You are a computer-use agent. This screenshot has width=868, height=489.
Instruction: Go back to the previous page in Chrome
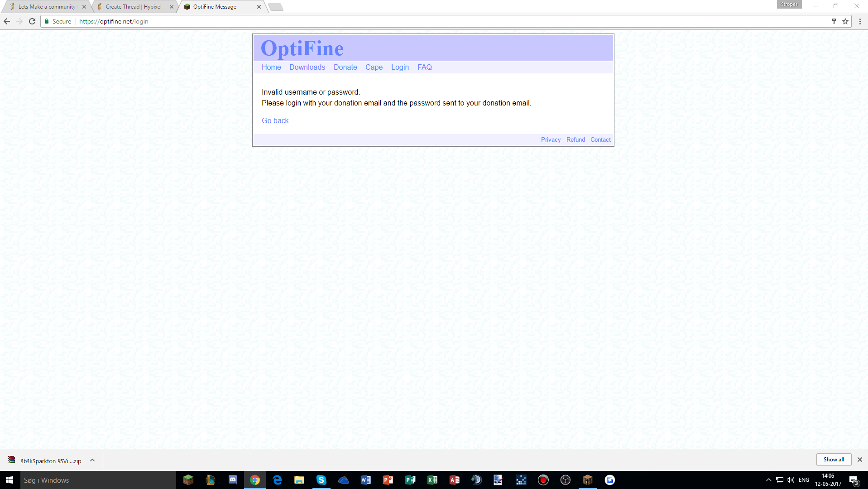(x=7, y=21)
